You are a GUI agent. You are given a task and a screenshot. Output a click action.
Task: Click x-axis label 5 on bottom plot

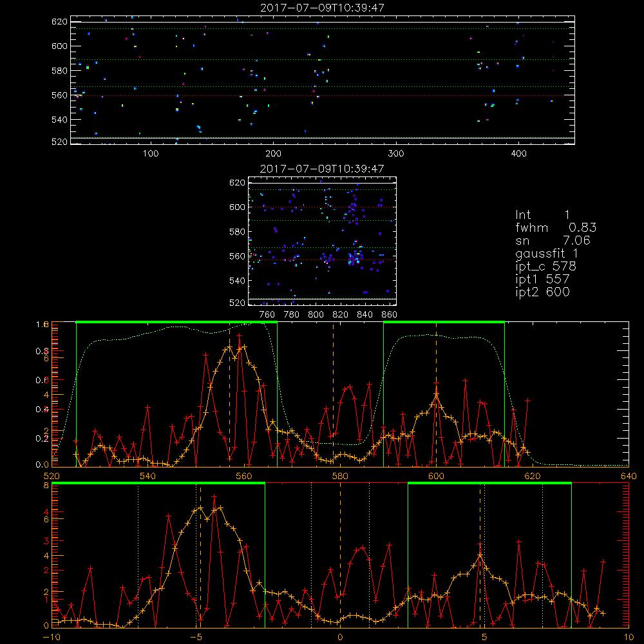484,638
